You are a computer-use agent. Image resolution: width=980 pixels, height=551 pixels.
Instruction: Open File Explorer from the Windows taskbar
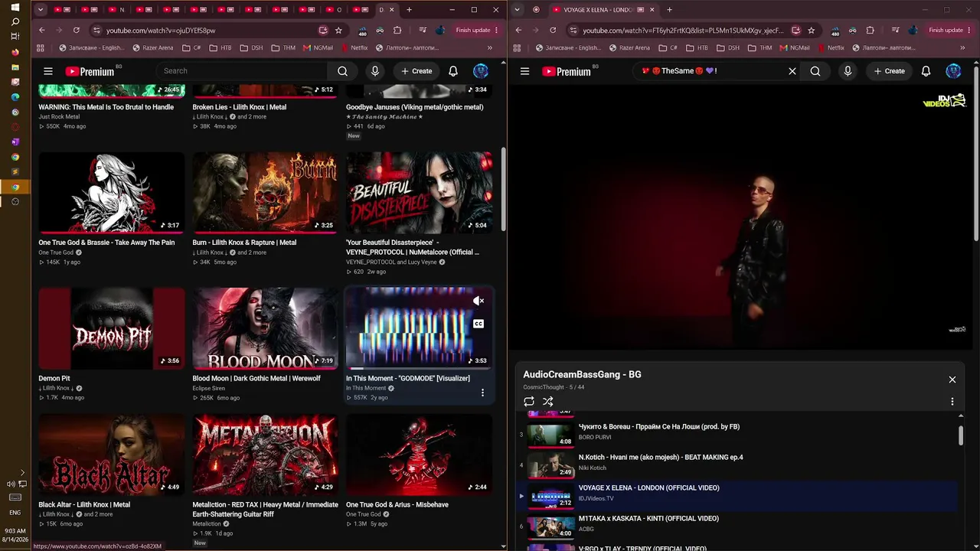pos(15,67)
